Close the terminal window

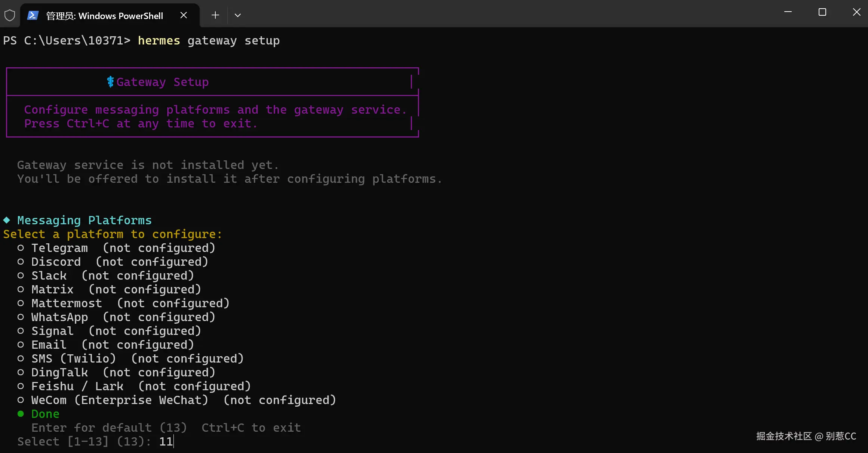(x=856, y=12)
